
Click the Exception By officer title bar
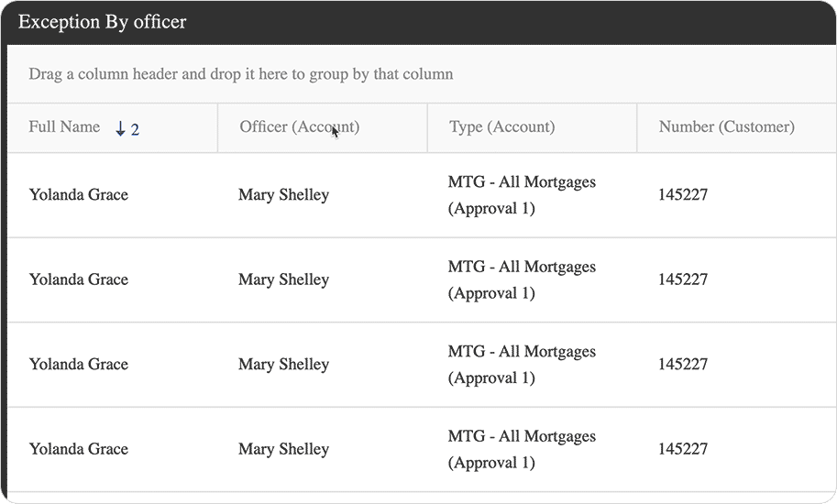pos(102,22)
